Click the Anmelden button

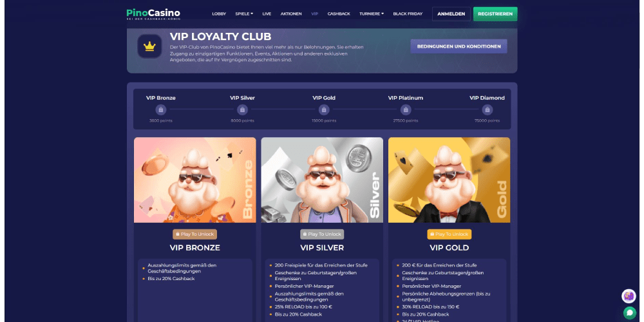(451, 14)
